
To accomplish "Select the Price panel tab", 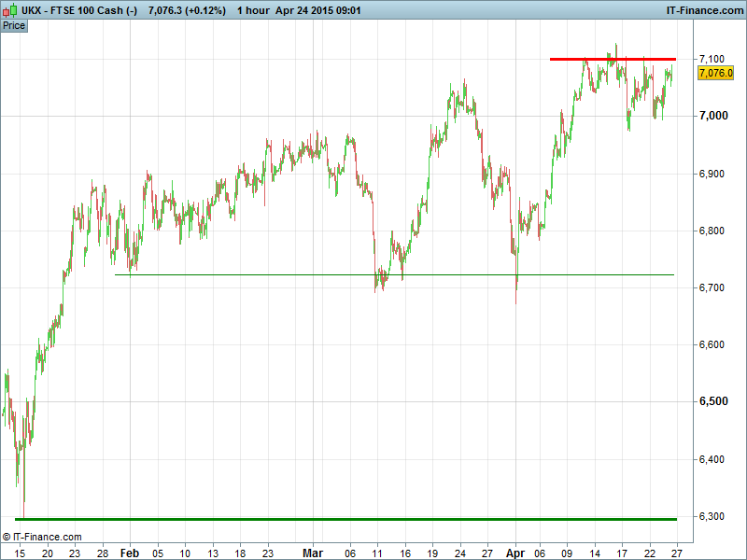I will coord(14,25).
